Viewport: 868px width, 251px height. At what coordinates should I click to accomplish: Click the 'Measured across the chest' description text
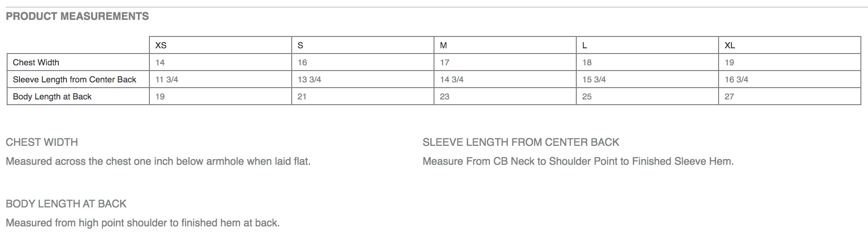158,161
